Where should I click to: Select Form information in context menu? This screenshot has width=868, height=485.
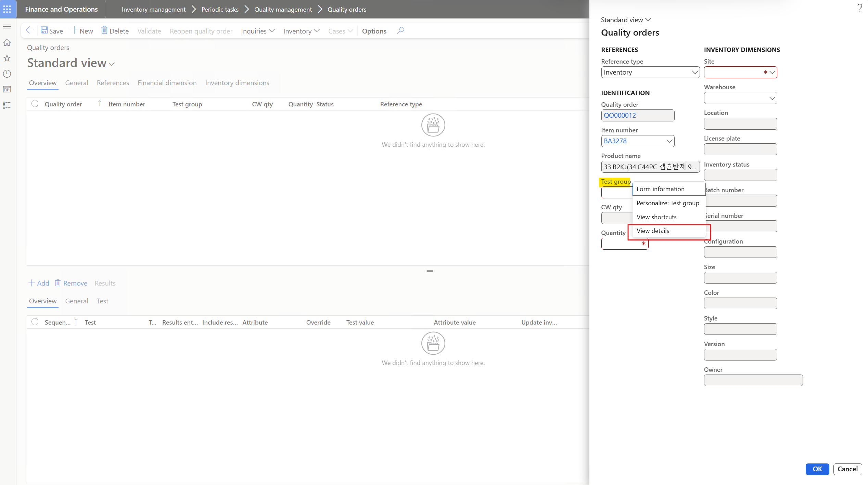[x=660, y=189]
